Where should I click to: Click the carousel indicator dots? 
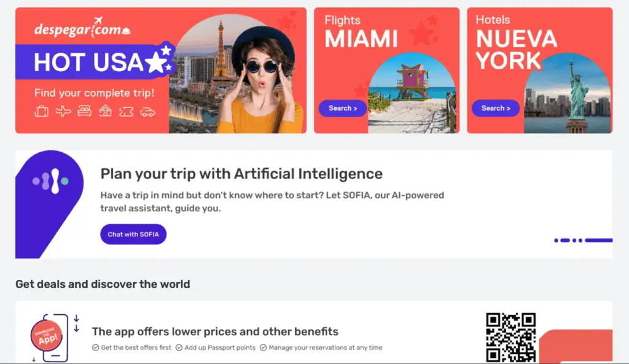pyautogui.click(x=584, y=240)
